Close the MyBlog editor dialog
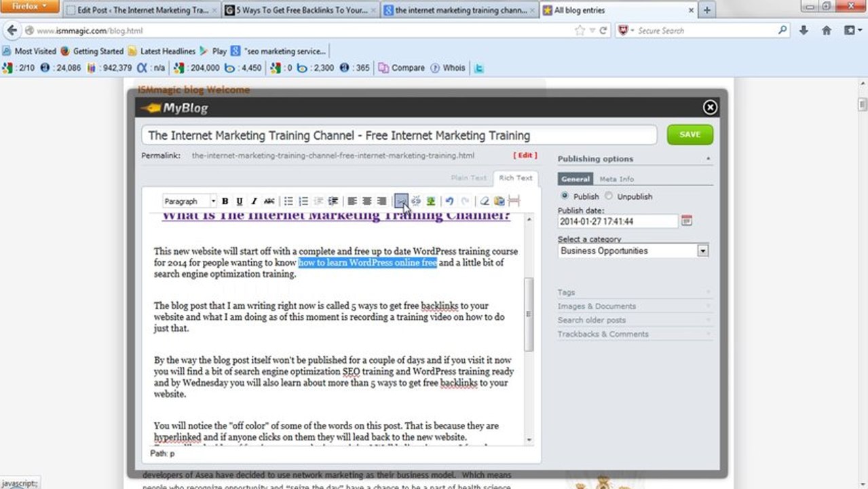This screenshot has height=489, width=868. (710, 107)
